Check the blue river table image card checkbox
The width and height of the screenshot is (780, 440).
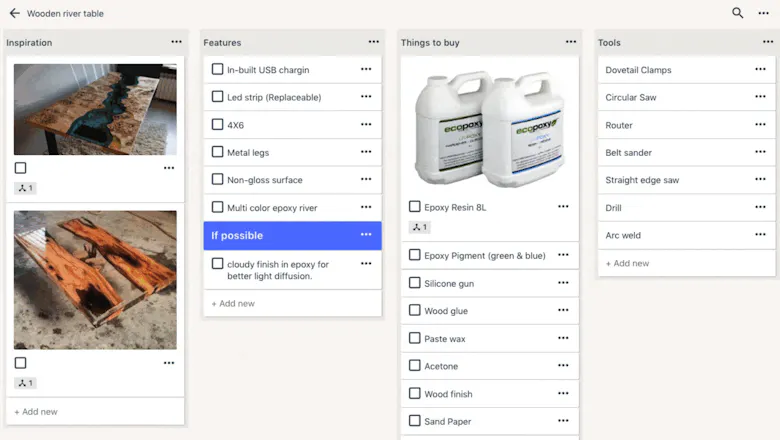tap(20, 168)
